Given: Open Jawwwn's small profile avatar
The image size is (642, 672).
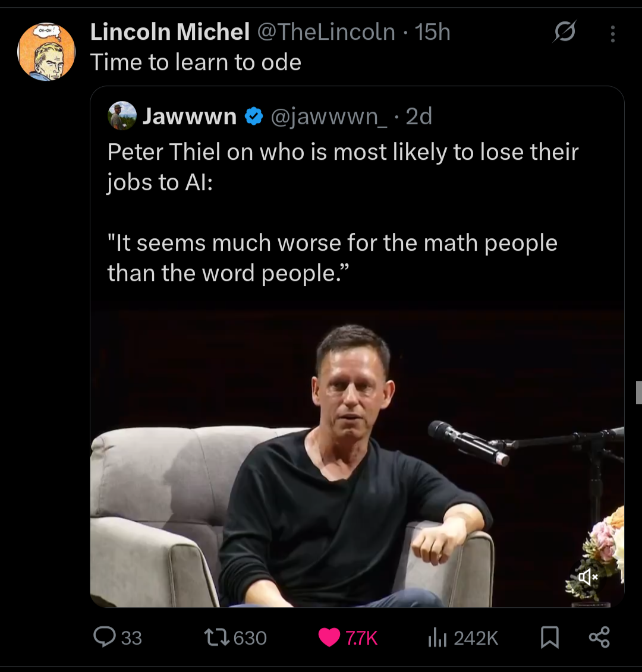Looking at the screenshot, I should point(122,116).
